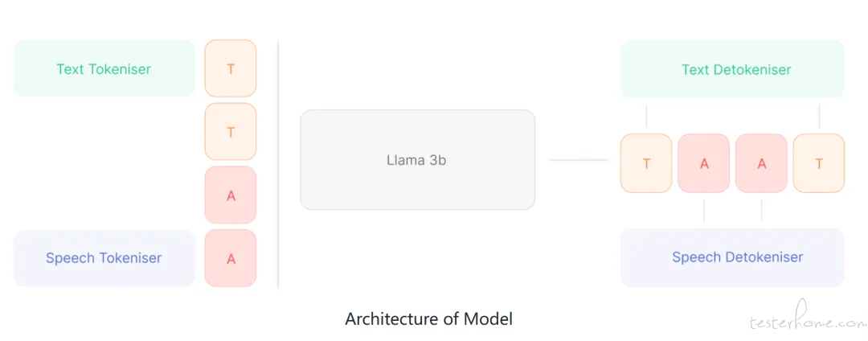Viewport: 868px width, 341px height.
Task: Select the first red A token in output row
Action: click(x=703, y=163)
